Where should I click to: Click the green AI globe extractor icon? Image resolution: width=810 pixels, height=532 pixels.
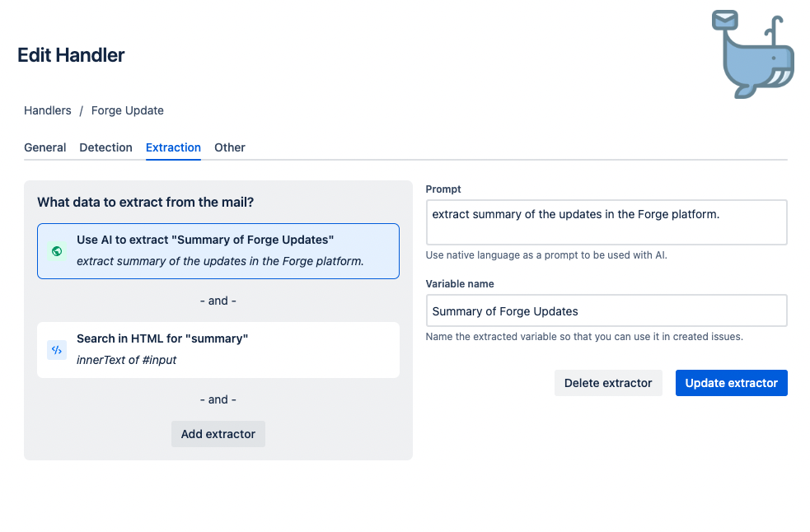pos(57,251)
